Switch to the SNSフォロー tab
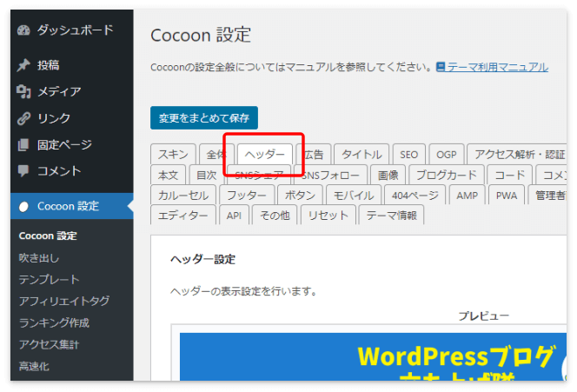Screen dimensions: 577x392 pos(330,175)
